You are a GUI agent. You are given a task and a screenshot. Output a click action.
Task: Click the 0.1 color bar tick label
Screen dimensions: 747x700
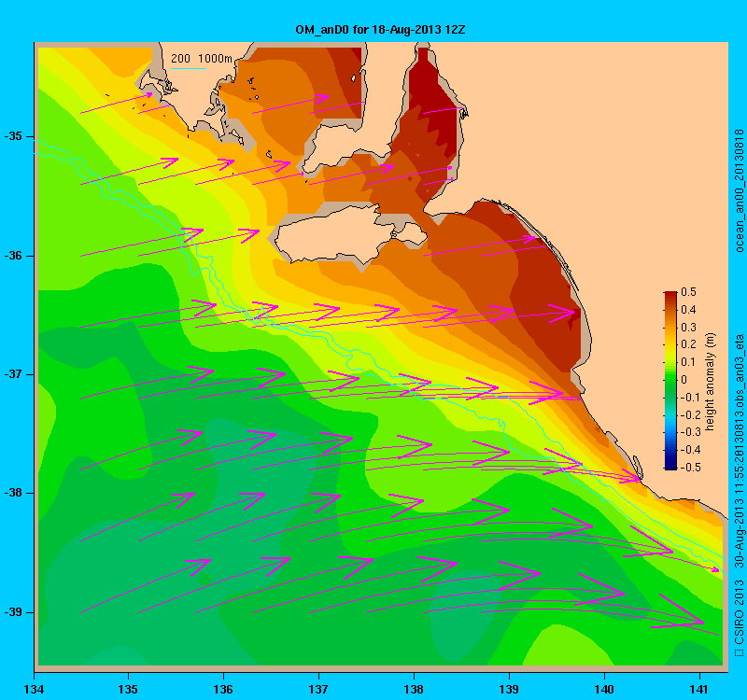(688, 362)
